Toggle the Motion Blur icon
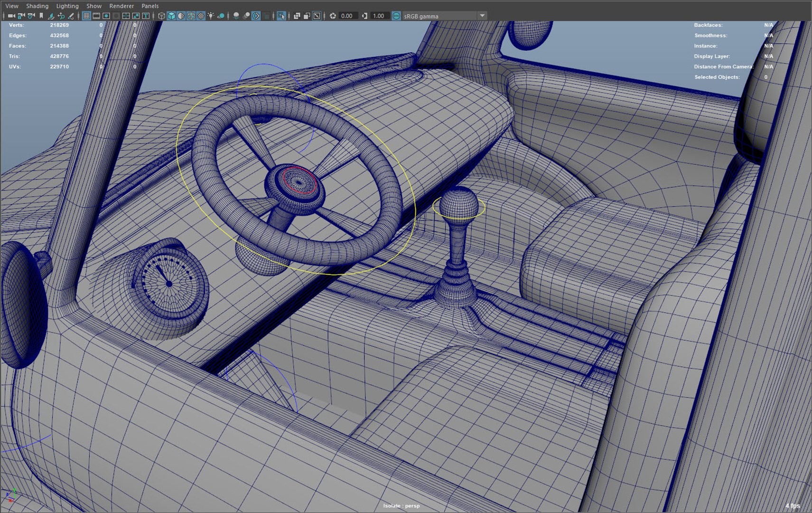812x513 pixels. [246, 16]
